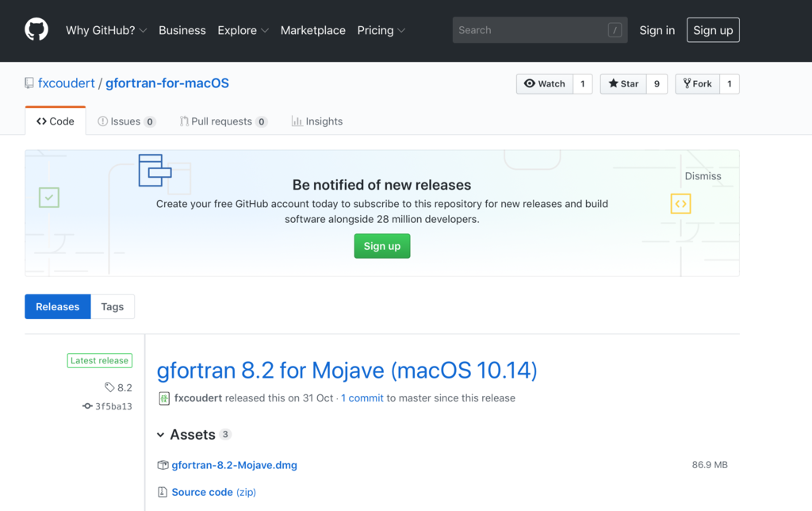Click the Be notified of new releases heading
Image resolution: width=812 pixels, height=511 pixels.
[381, 185]
